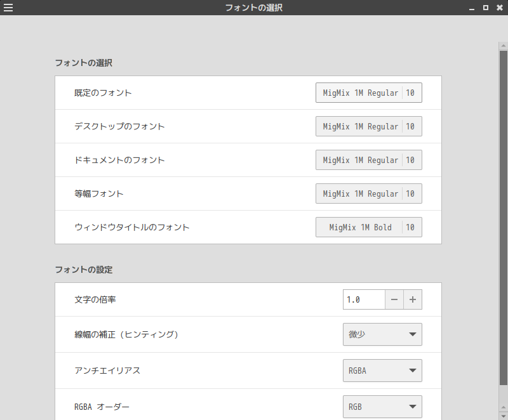Image resolution: width=508 pixels, height=420 pixels.
Task: Click the arrow of the アンチエイリアス combo box
Action: coord(412,371)
